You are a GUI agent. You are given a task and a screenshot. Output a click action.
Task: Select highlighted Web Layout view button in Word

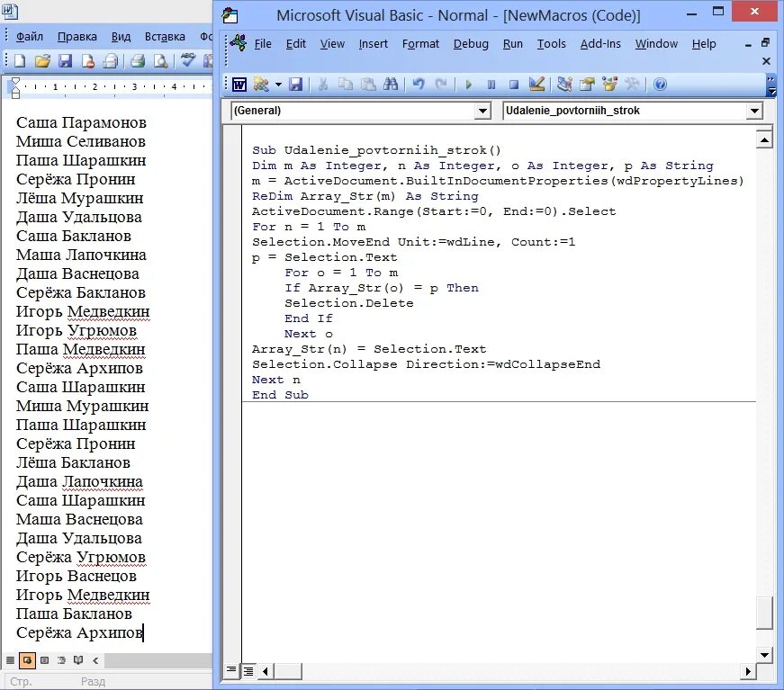(27, 660)
